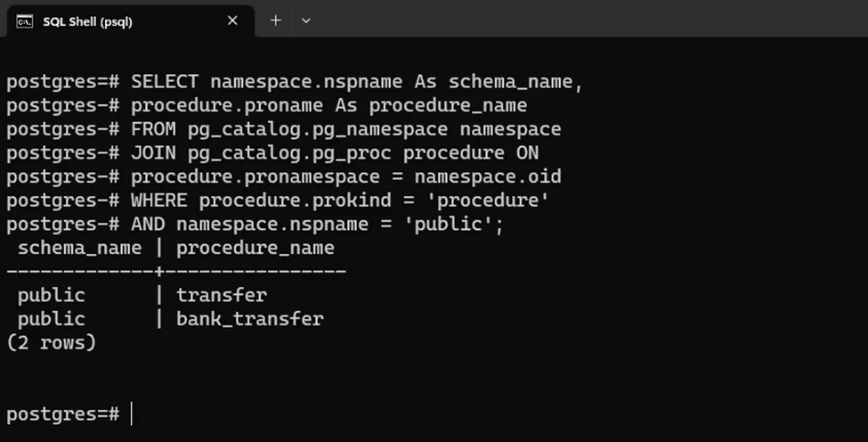Click 'public' schema in the transfer row
Image resolution: width=868 pixels, height=442 pixels.
51,295
